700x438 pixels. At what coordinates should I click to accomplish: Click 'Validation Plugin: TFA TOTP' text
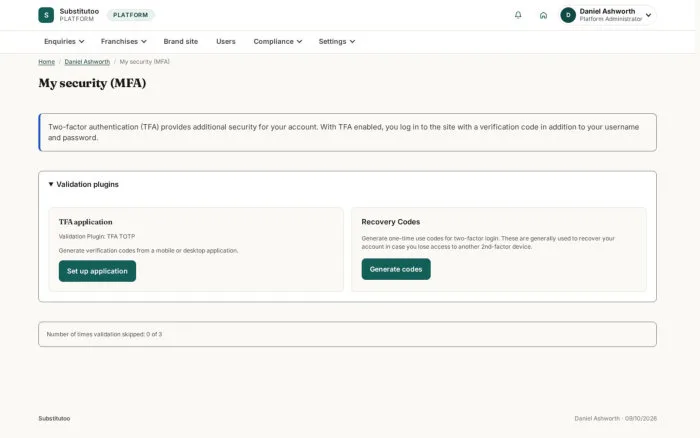(97, 237)
